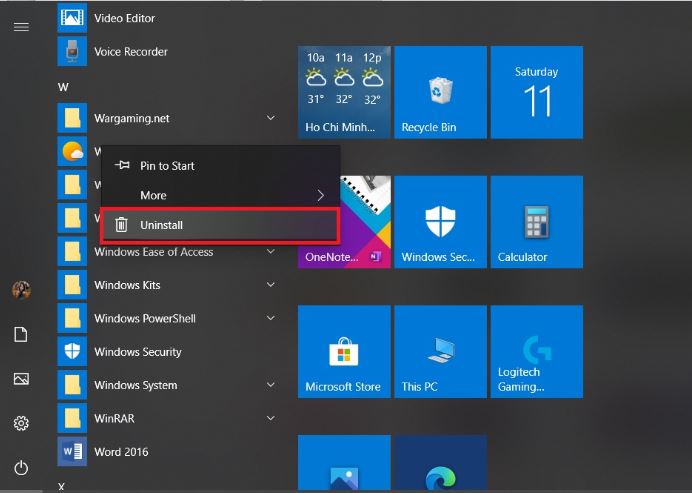Expand the Windows System chevron
This screenshot has width=692, height=493.
tap(271, 385)
